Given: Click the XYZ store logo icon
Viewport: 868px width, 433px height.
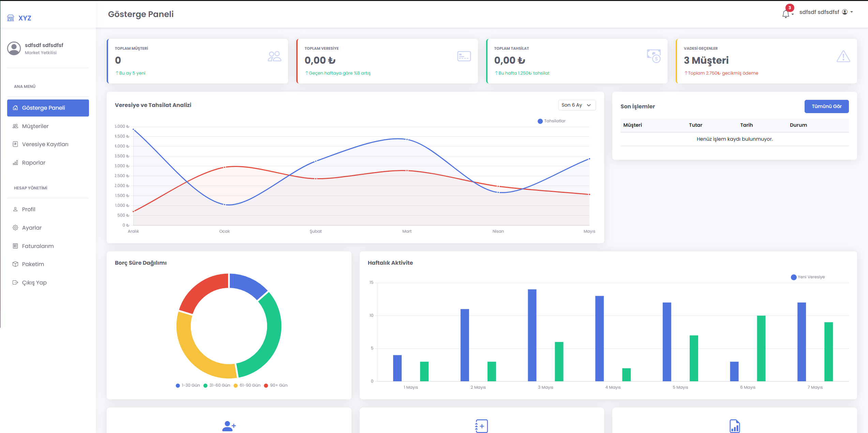Looking at the screenshot, I should tap(11, 18).
